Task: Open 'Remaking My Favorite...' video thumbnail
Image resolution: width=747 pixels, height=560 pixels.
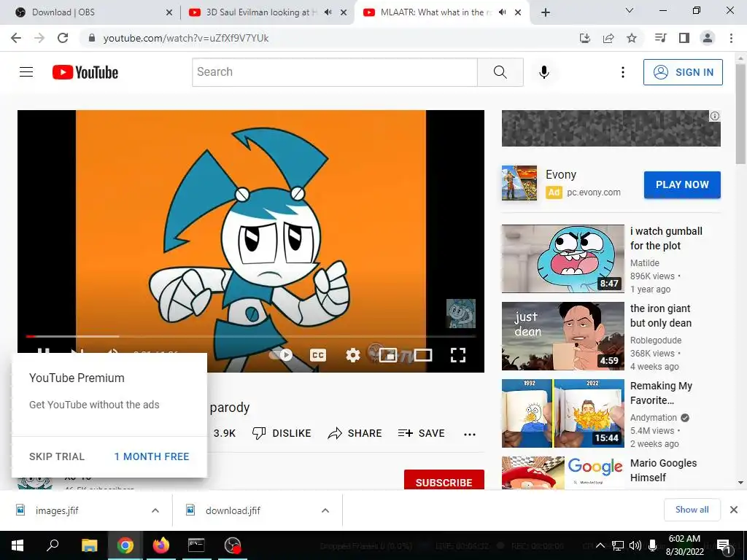Action: (562, 413)
